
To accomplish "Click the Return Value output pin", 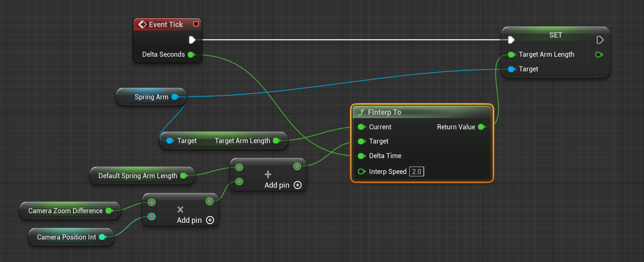I will [481, 127].
